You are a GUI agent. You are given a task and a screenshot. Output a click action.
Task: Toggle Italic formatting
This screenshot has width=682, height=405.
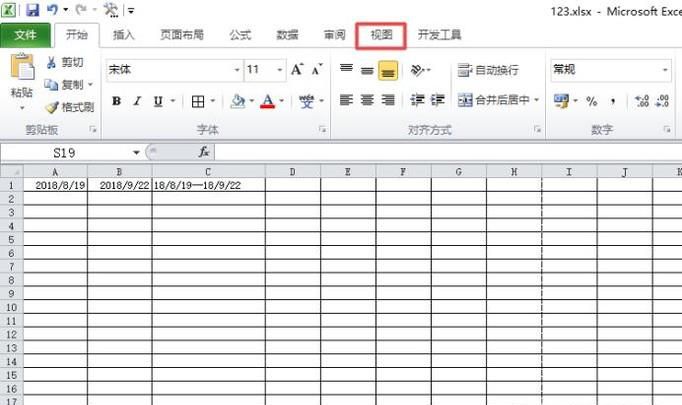click(x=137, y=101)
